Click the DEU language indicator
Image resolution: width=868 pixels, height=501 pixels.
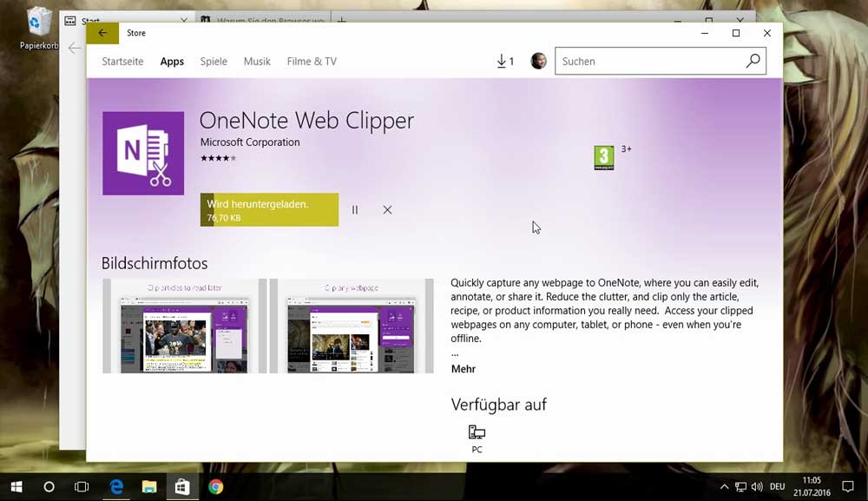pos(777,486)
